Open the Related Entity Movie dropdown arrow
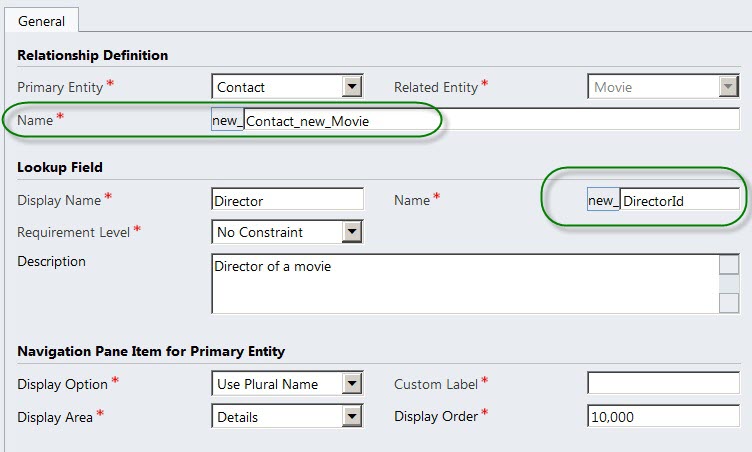This screenshot has width=752, height=452. pos(728,87)
